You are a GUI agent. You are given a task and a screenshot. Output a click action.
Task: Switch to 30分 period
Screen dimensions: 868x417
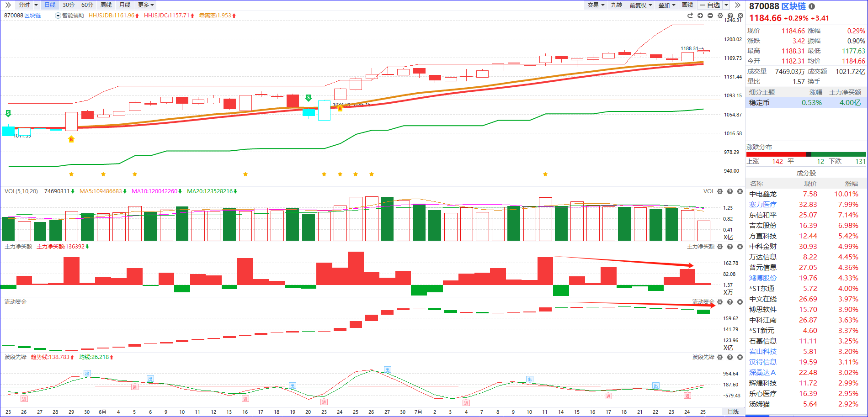(69, 5)
